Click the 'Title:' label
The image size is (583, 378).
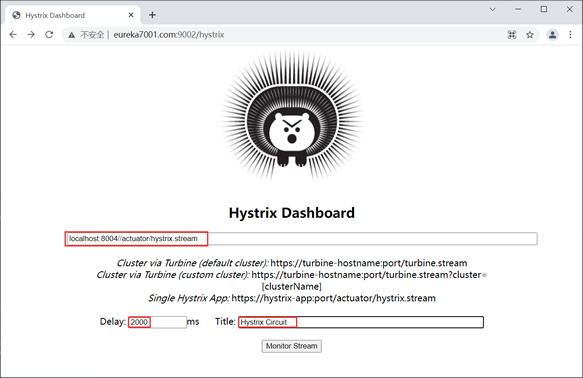tap(225, 322)
